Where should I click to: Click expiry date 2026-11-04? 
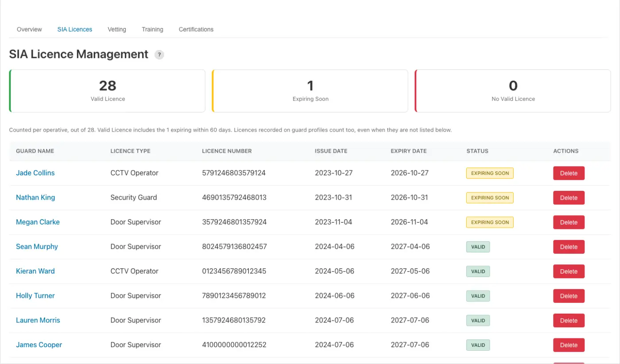point(409,222)
